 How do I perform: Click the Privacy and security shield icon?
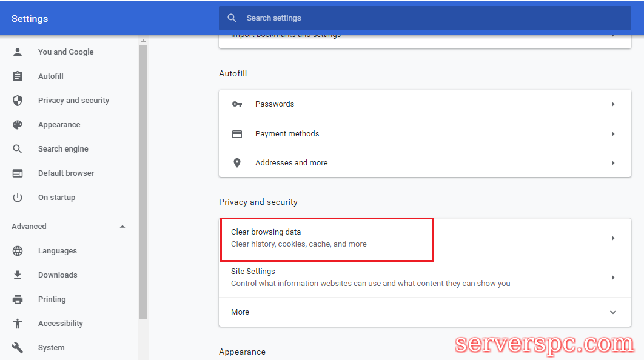tap(18, 101)
